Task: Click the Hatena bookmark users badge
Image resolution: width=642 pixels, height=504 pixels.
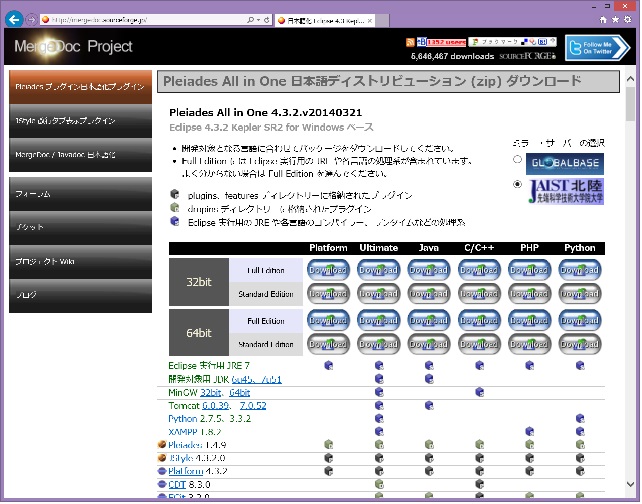Action: pos(442,42)
